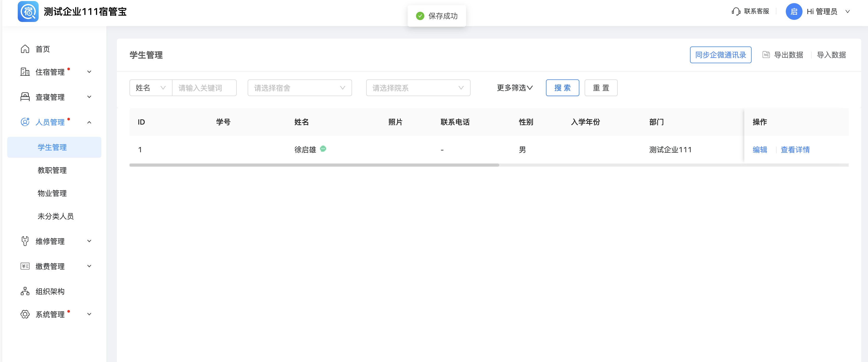
Task: Click the 维修管理 wrench icon
Action: (x=25, y=241)
